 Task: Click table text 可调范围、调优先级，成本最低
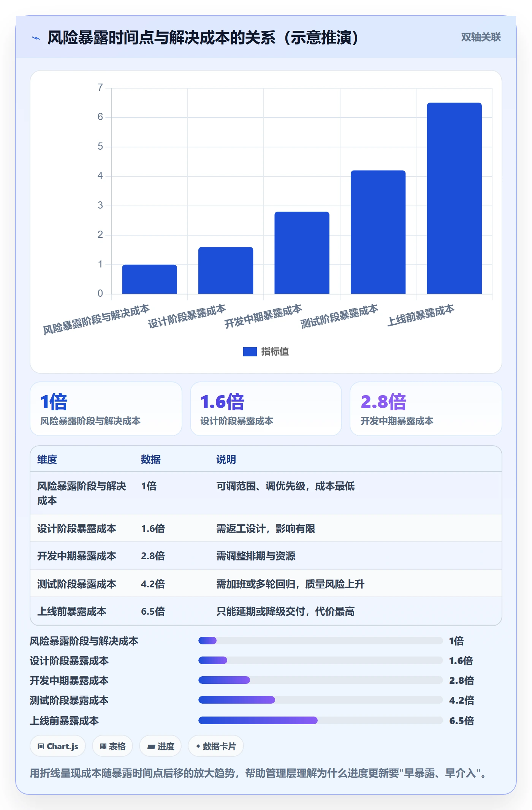pyautogui.click(x=285, y=486)
